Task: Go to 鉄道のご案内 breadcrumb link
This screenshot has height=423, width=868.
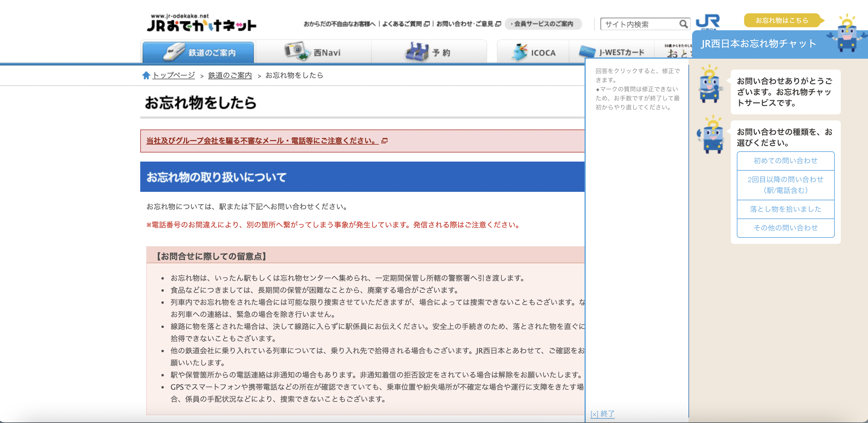Action: coord(230,75)
